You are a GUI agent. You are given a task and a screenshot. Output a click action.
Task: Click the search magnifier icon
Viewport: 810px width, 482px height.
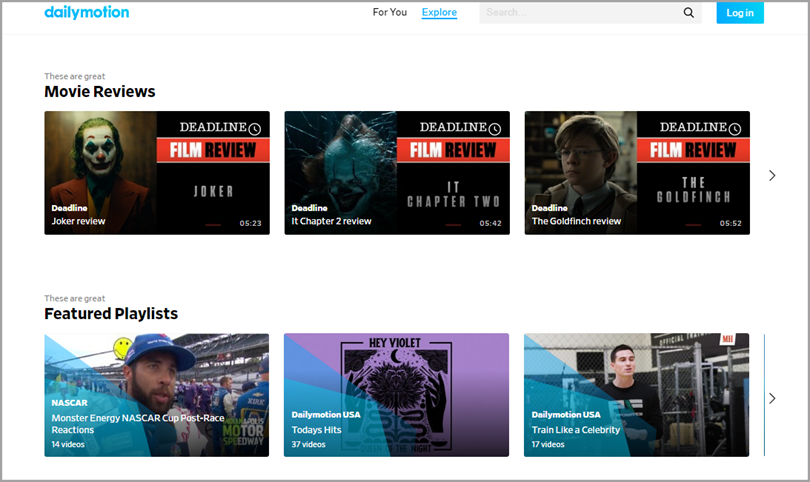(x=689, y=12)
